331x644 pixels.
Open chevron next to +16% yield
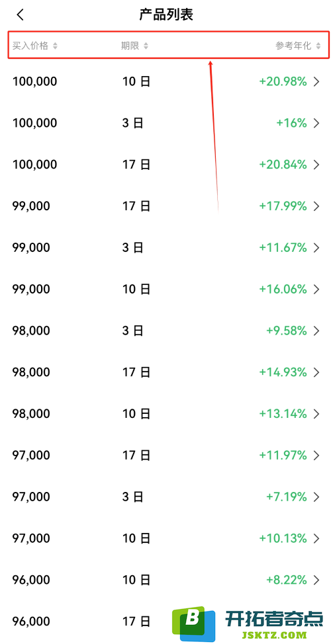pos(316,123)
